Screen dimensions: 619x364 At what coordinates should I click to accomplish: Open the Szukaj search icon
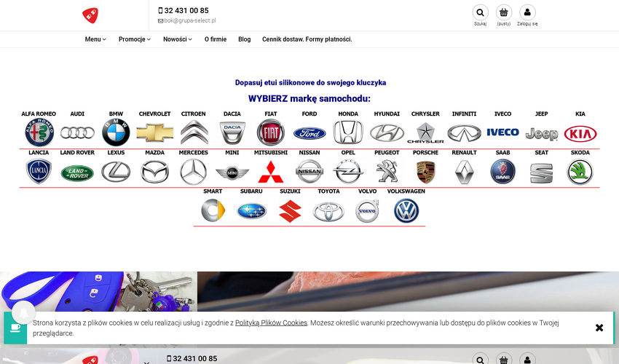[x=481, y=12]
